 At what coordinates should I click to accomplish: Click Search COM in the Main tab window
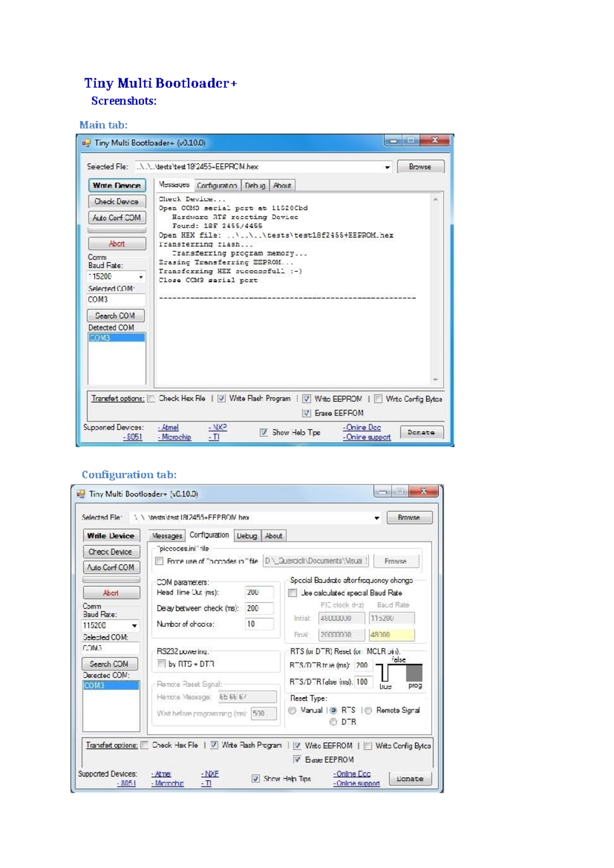(115, 316)
